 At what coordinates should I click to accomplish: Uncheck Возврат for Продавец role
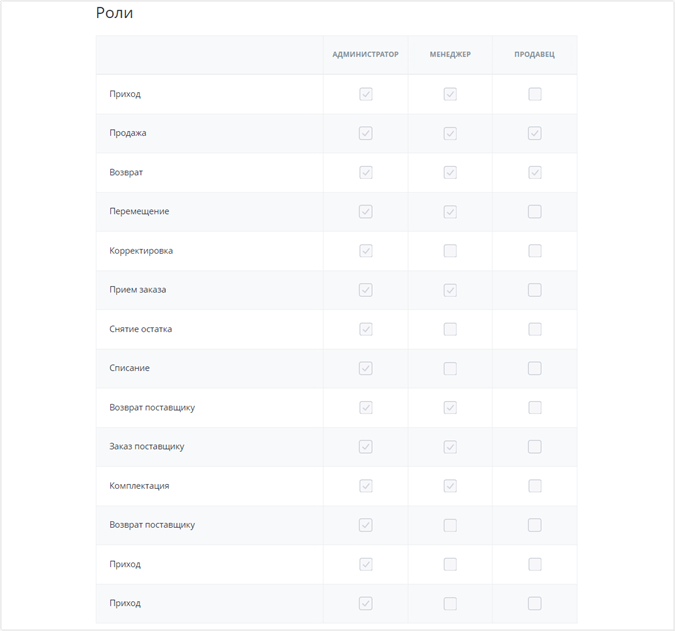(535, 173)
